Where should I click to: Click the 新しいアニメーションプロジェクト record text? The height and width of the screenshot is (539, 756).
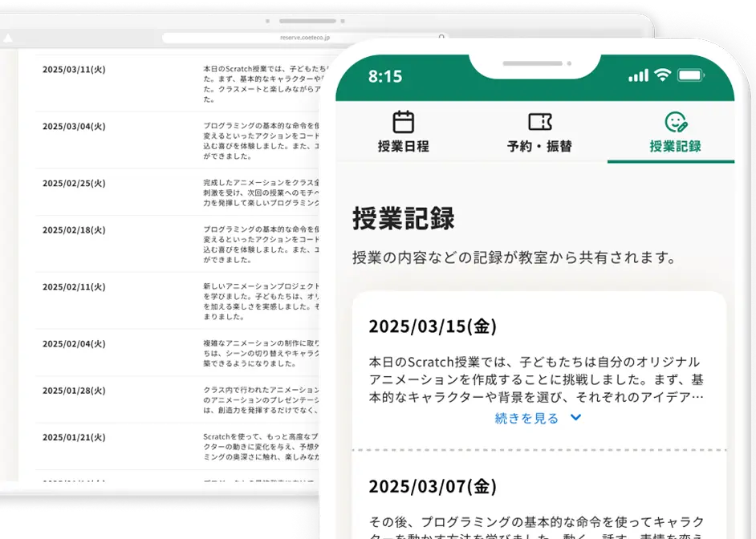click(x=261, y=301)
